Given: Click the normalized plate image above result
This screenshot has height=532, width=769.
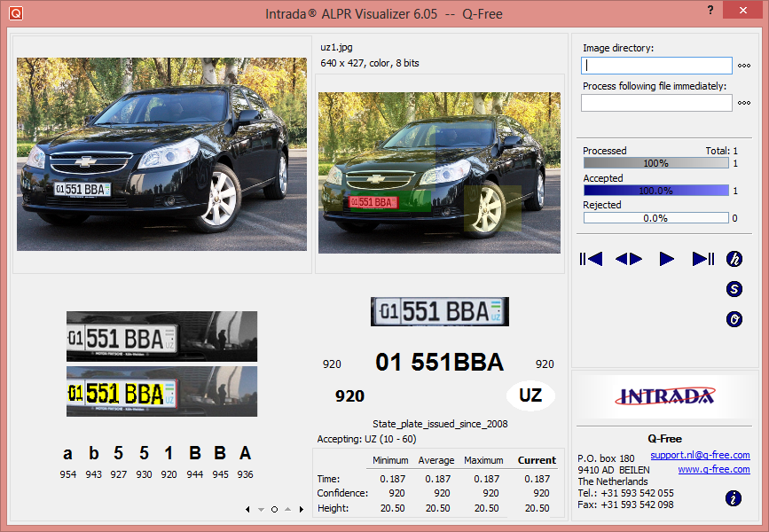Looking at the screenshot, I should 440,311.
